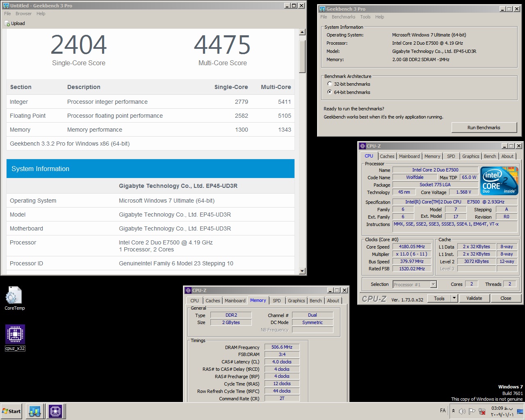Switch to SPD tab in Memory window
The image size is (525, 420).
(277, 301)
